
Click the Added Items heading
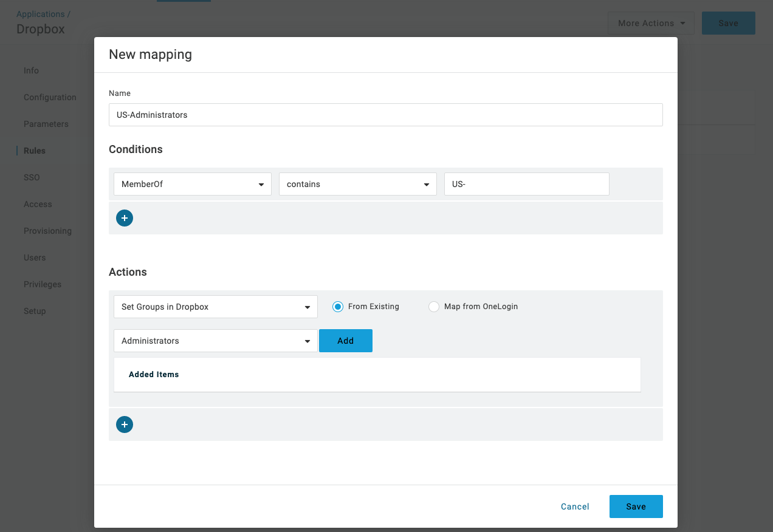pyautogui.click(x=154, y=374)
